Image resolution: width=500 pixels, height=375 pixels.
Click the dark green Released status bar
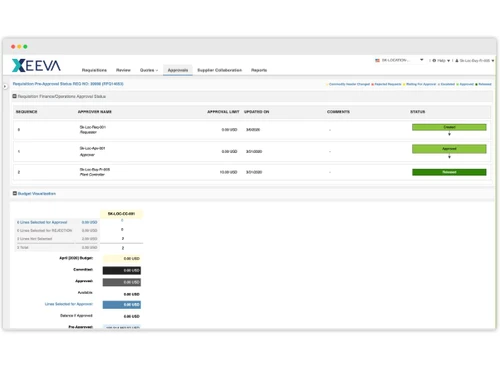pos(449,172)
